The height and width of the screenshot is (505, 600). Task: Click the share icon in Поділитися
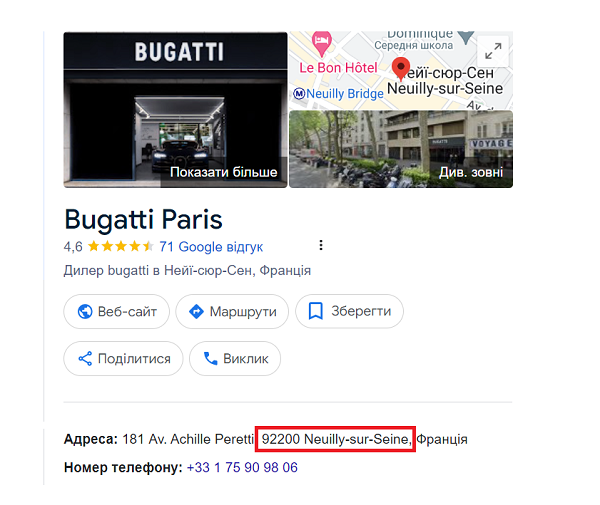pos(85,358)
